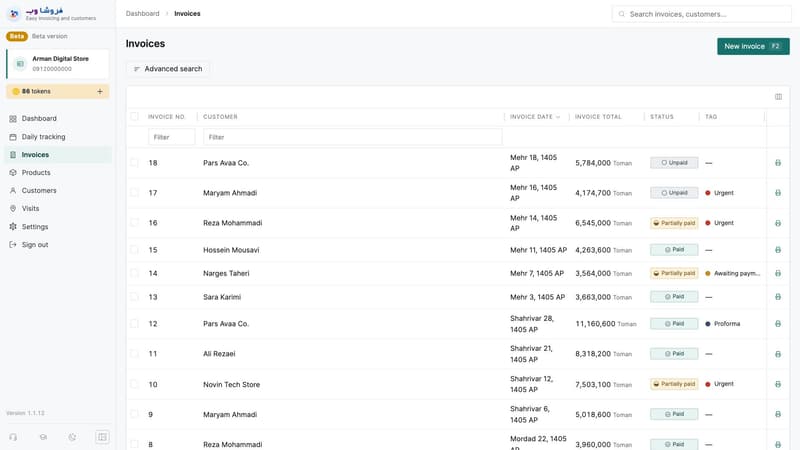Focus the Invoice No. filter field

[171, 137]
